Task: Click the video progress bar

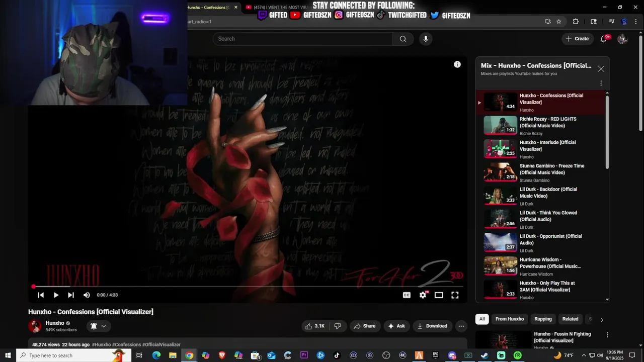Action: coord(248,287)
